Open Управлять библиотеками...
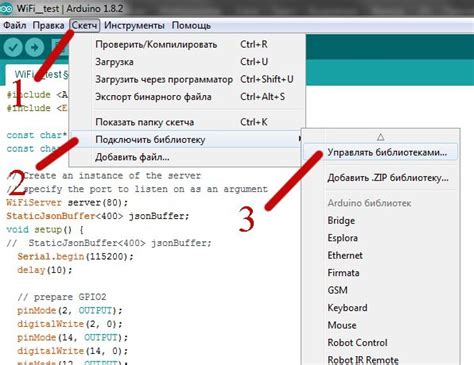Image resolution: width=474 pixels, height=365 pixels. pos(380,152)
